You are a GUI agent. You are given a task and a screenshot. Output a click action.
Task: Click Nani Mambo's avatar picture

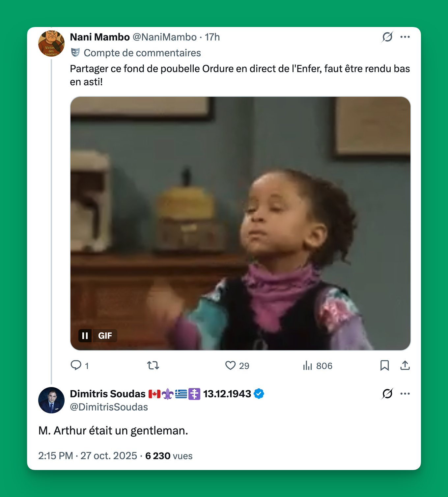(51, 43)
